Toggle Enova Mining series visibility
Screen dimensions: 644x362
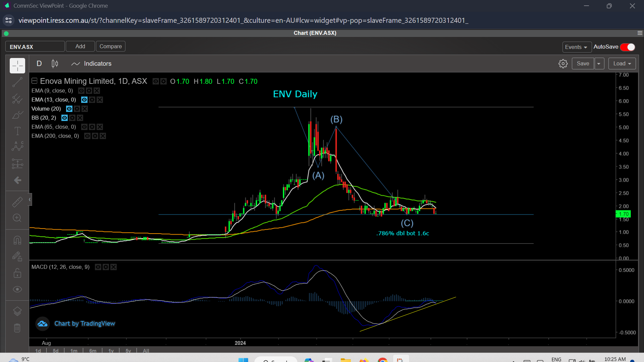click(x=156, y=81)
